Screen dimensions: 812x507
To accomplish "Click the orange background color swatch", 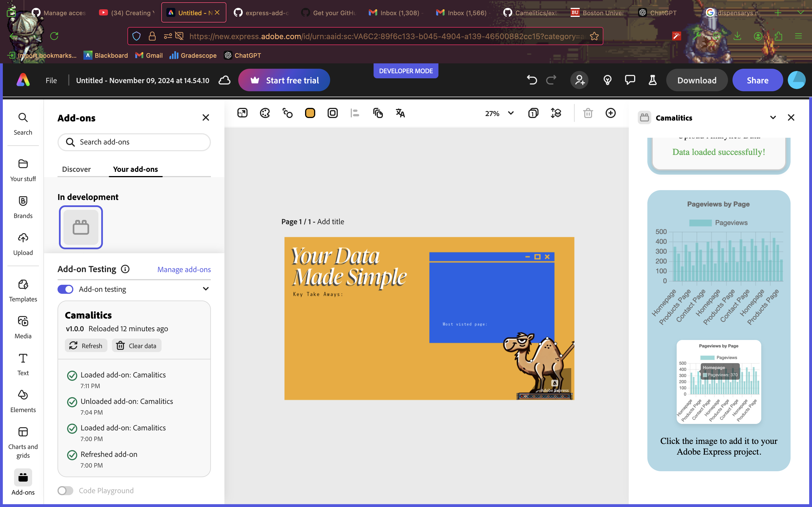I will (x=310, y=113).
